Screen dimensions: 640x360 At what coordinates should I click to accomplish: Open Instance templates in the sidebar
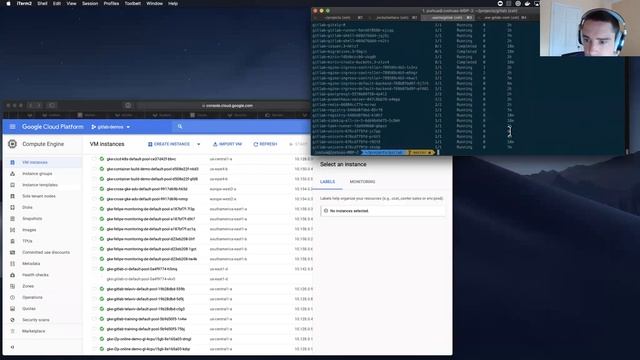click(40, 185)
